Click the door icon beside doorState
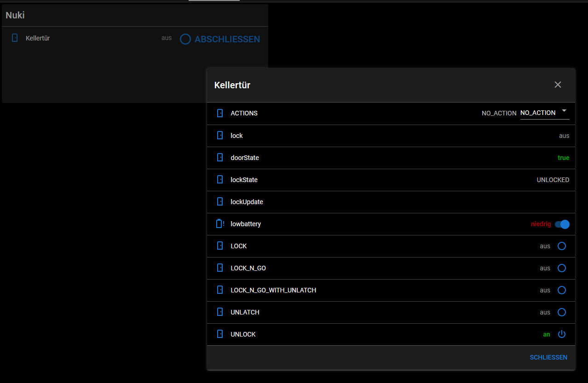Viewport: 588px width, 383px height. click(220, 157)
